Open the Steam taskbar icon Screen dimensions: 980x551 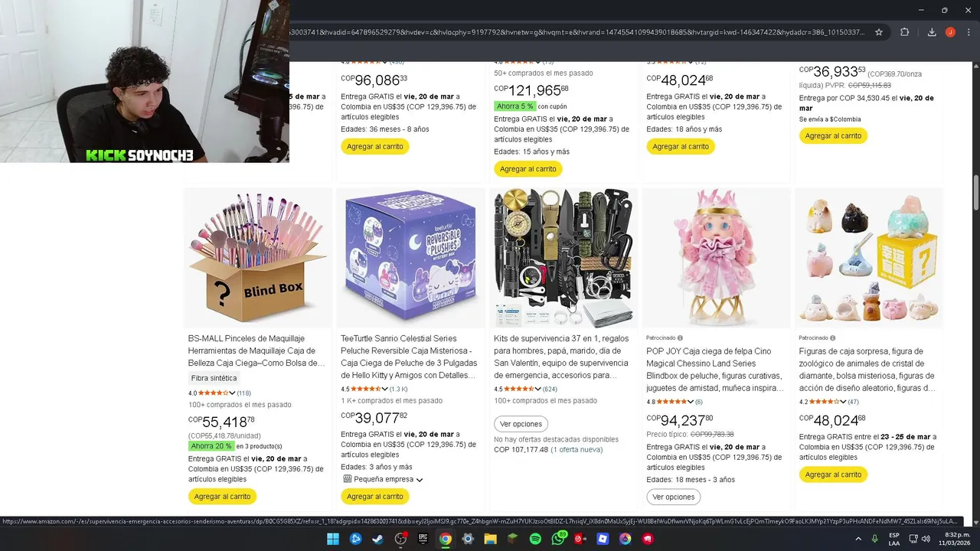coord(377,539)
